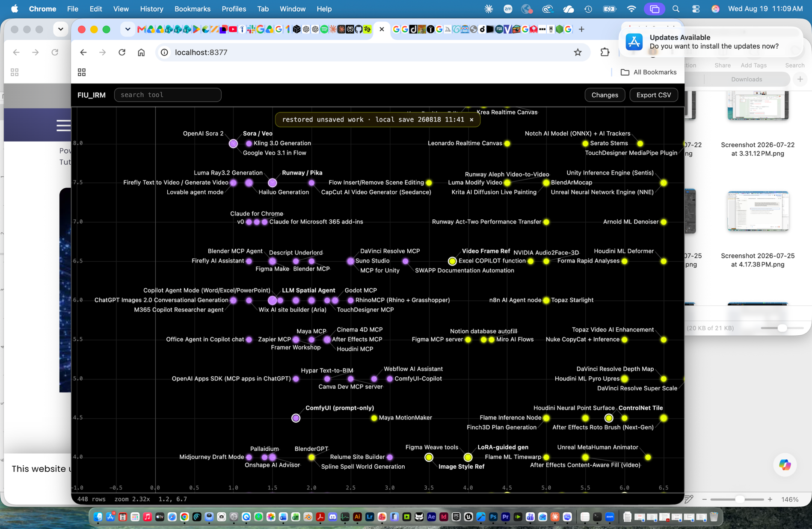Open Terminal from the Dock
The image size is (812, 529).
coord(597,517)
